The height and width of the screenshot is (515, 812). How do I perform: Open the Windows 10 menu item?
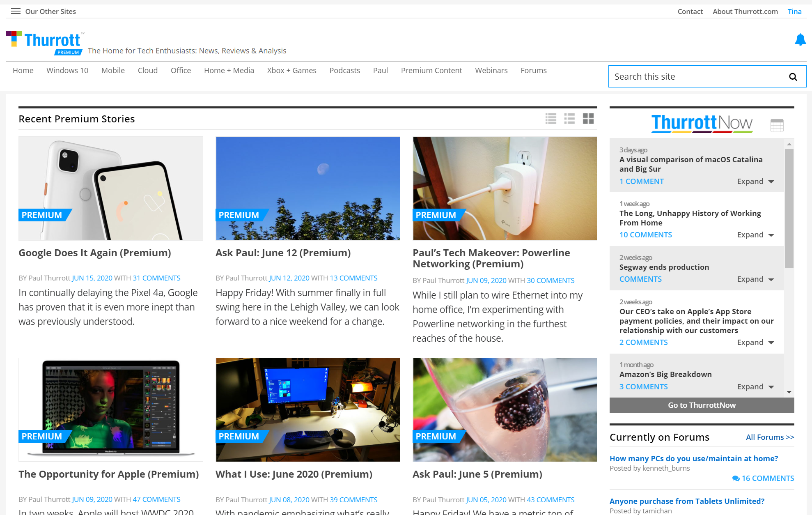(x=67, y=71)
